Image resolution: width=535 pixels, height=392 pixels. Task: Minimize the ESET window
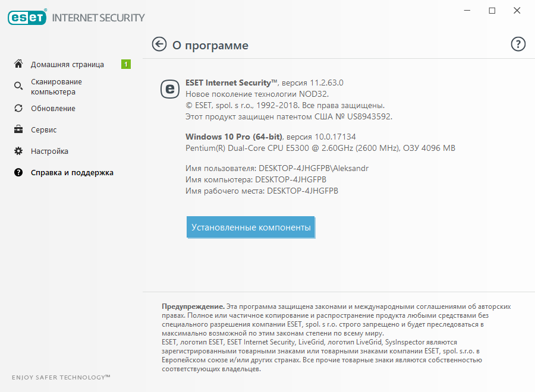pyautogui.click(x=467, y=11)
